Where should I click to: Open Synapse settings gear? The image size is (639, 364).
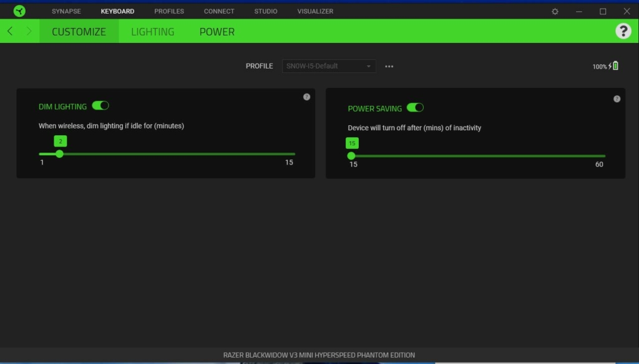point(555,11)
